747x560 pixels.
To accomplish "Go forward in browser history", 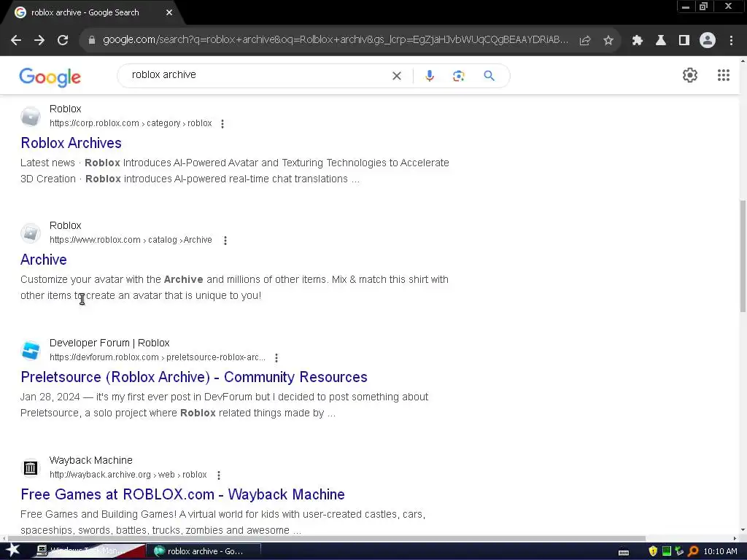I will [x=39, y=41].
